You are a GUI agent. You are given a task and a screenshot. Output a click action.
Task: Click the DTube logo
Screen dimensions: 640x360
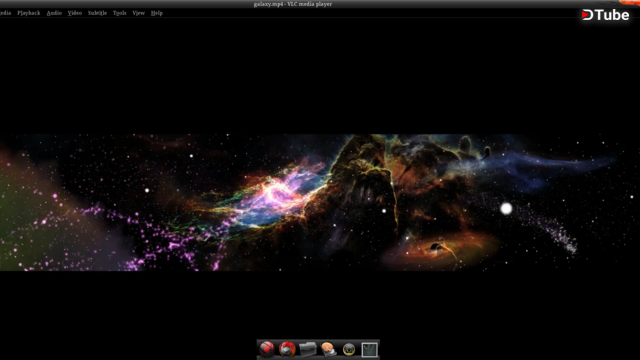click(x=605, y=15)
